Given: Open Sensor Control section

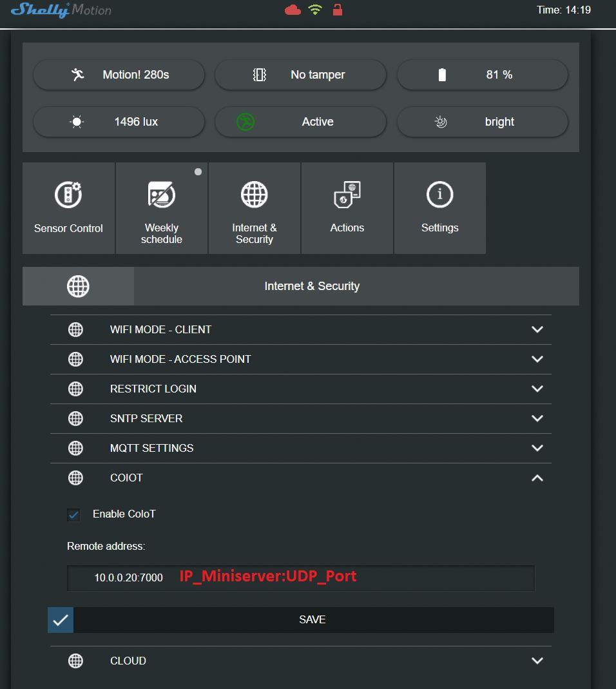Looking at the screenshot, I should click(x=68, y=208).
